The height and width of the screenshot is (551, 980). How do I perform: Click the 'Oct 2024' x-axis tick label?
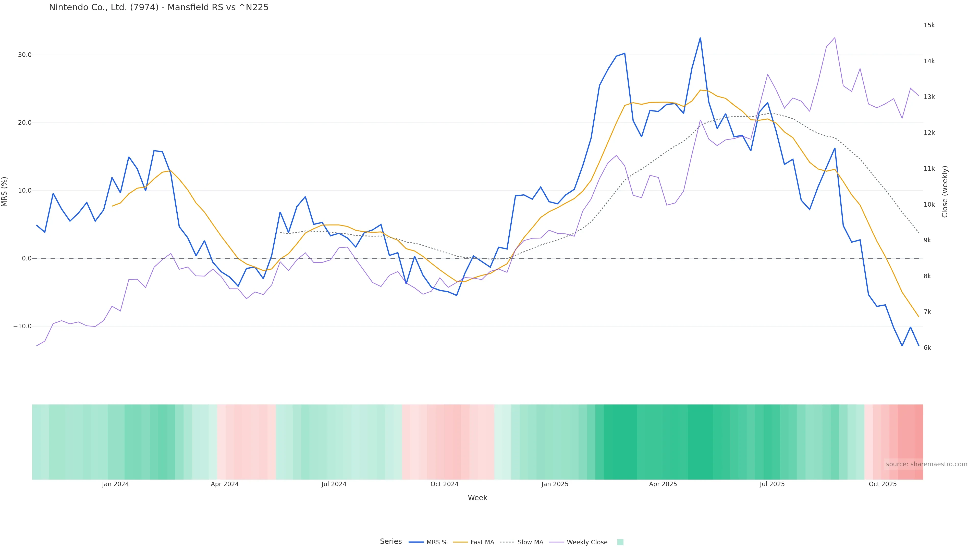pyautogui.click(x=444, y=484)
